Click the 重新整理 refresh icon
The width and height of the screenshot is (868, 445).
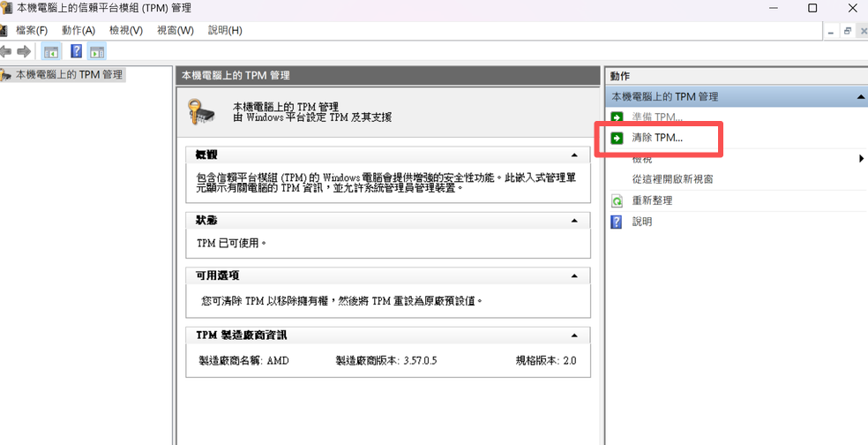click(x=617, y=200)
